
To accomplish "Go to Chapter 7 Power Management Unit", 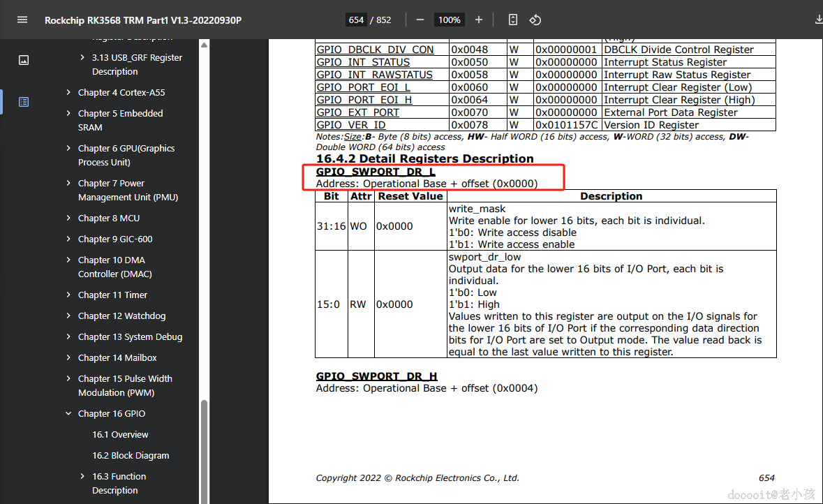I will (x=128, y=190).
